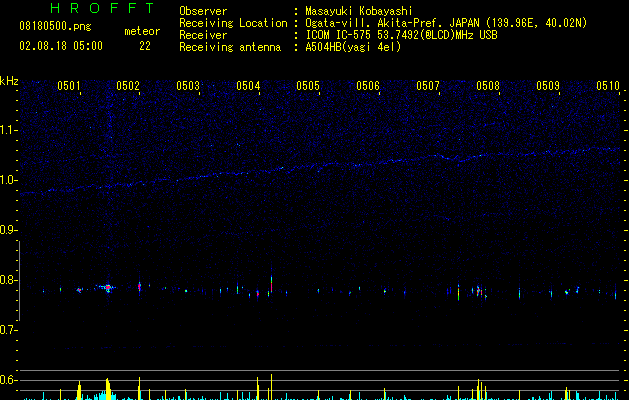Click the Receiving antenna label
Image resolution: width=629 pixels, height=400 pixels.
[230, 47]
